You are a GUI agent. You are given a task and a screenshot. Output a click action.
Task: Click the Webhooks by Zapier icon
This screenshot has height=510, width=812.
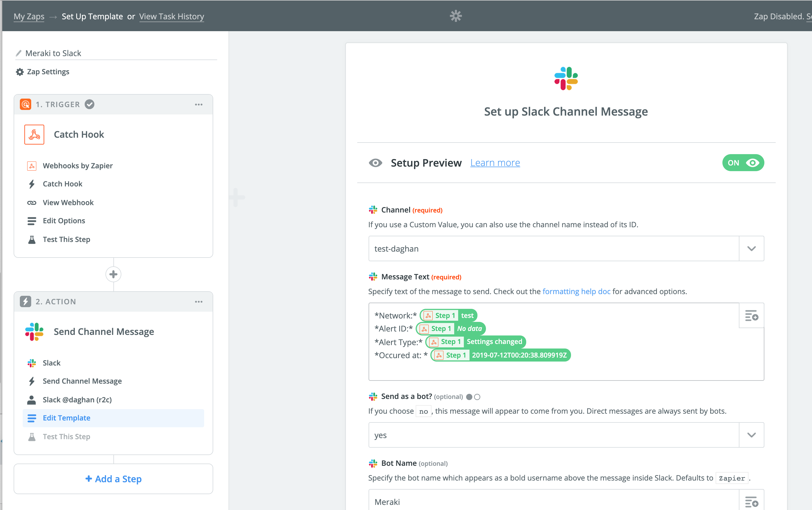[32, 165]
